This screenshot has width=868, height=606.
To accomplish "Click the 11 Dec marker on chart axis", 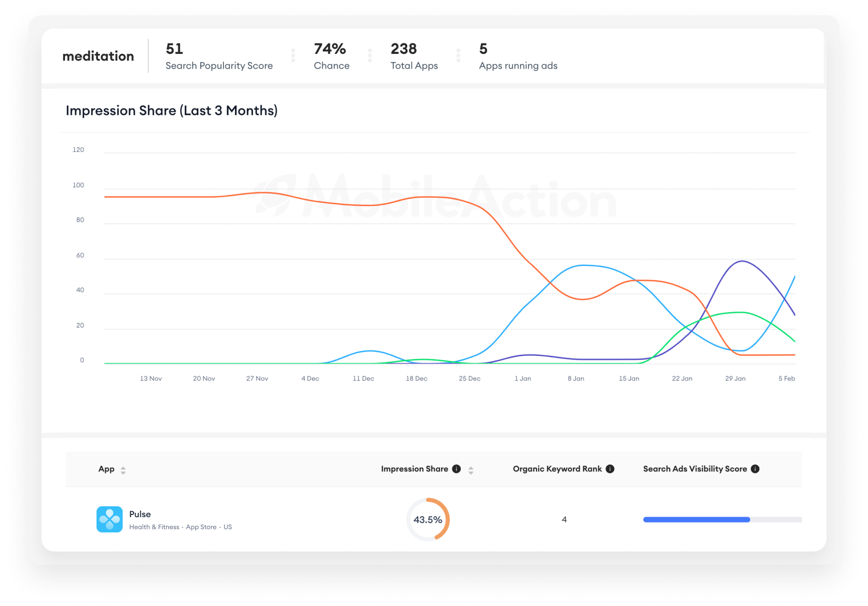I will 363,378.
